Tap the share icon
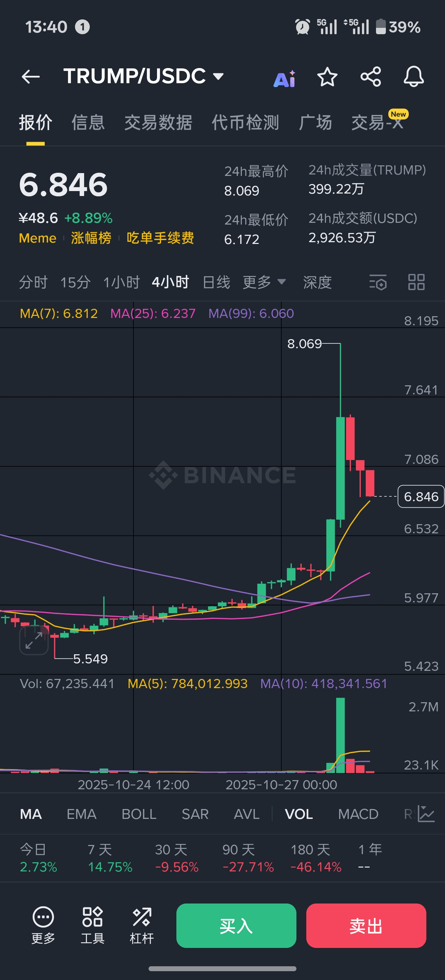445x980 pixels. pos(370,77)
